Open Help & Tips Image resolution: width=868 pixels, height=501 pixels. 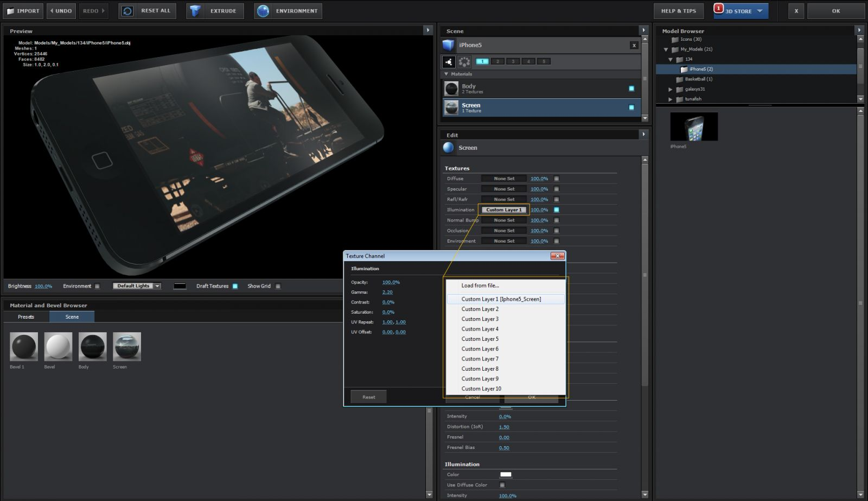coord(678,11)
